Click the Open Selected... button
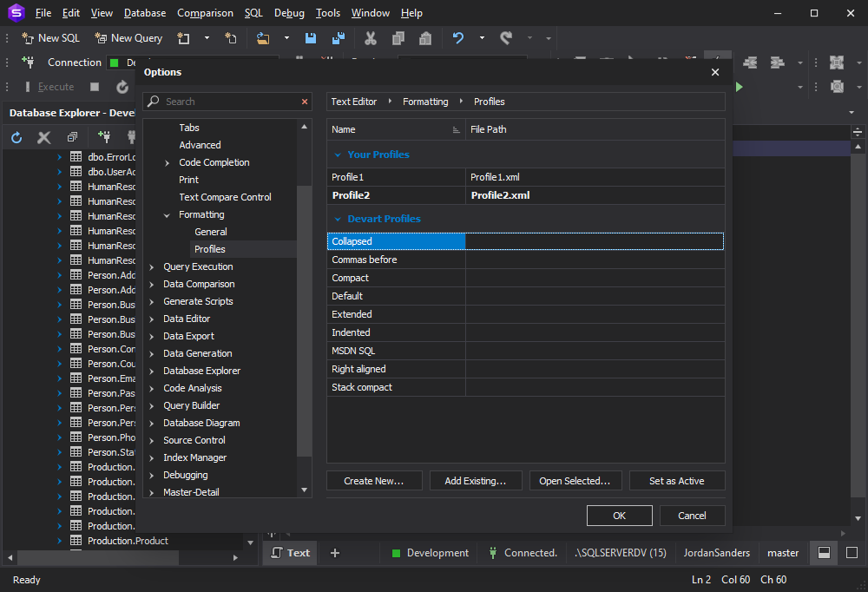This screenshot has height=592, width=868. click(x=575, y=481)
